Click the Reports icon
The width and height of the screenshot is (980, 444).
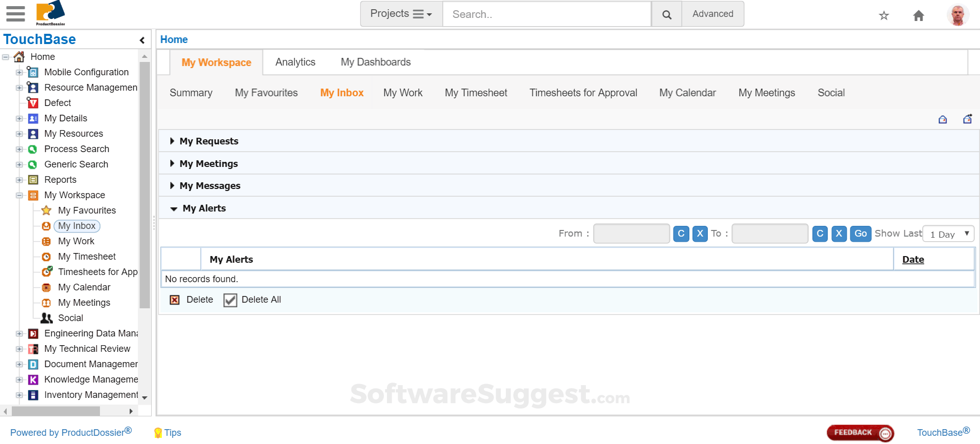pos(33,180)
